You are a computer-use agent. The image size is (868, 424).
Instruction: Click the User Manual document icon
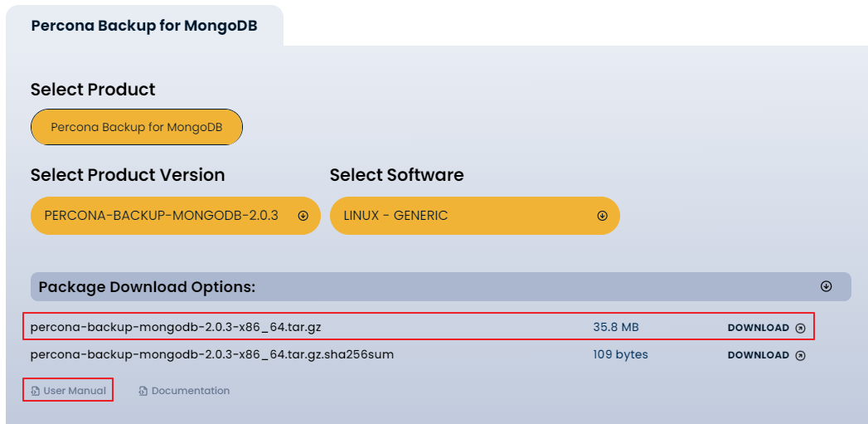[35, 392]
